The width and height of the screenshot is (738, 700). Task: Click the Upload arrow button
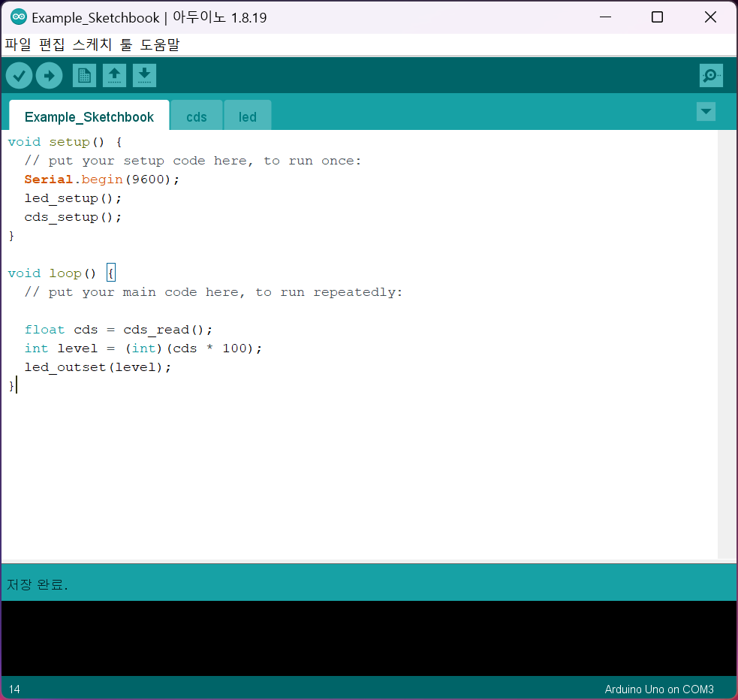coord(50,75)
